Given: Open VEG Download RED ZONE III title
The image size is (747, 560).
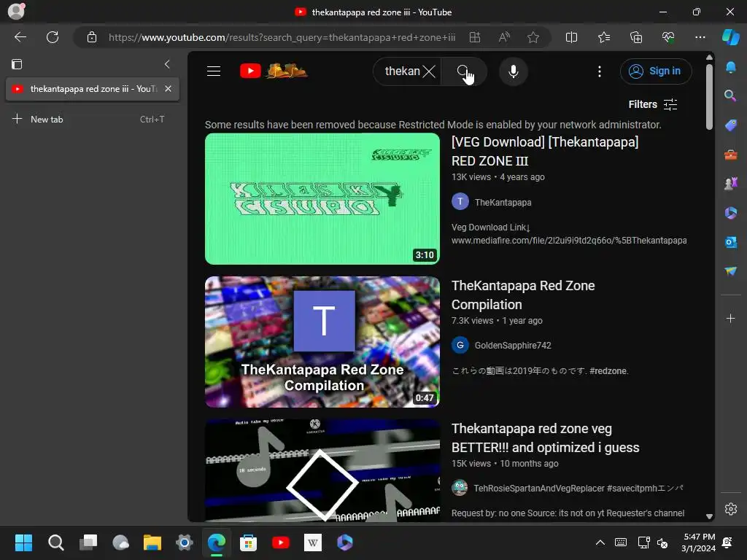Looking at the screenshot, I should 545,152.
